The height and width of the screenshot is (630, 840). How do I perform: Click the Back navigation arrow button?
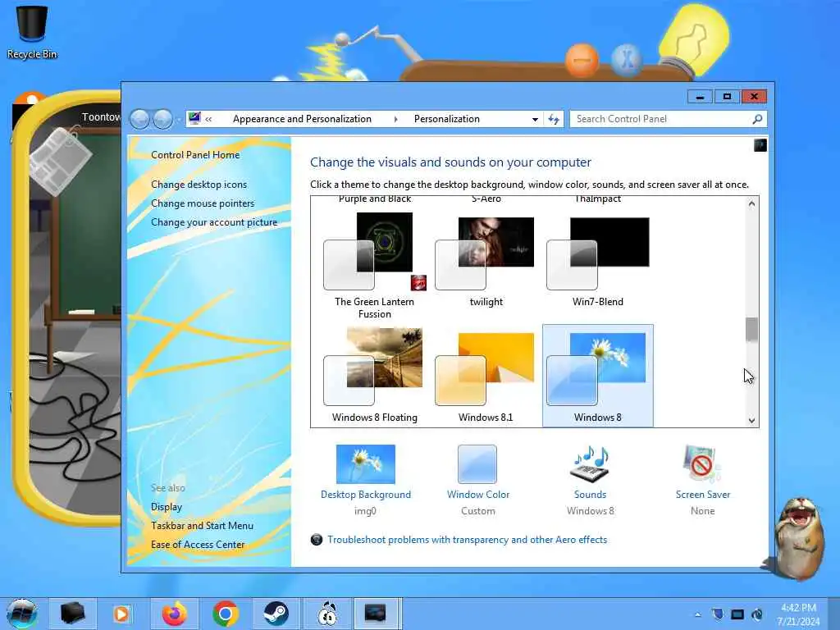point(139,119)
